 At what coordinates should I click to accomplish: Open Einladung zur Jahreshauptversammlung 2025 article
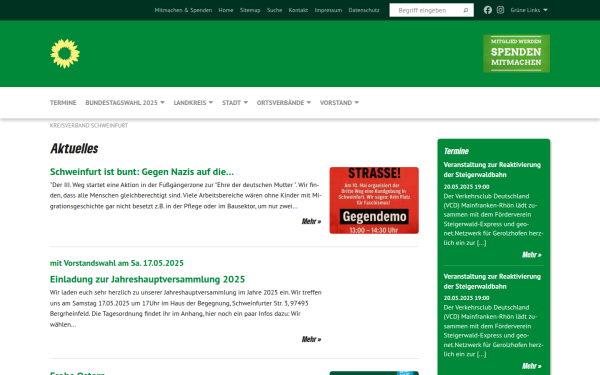pyautogui.click(x=147, y=279)
